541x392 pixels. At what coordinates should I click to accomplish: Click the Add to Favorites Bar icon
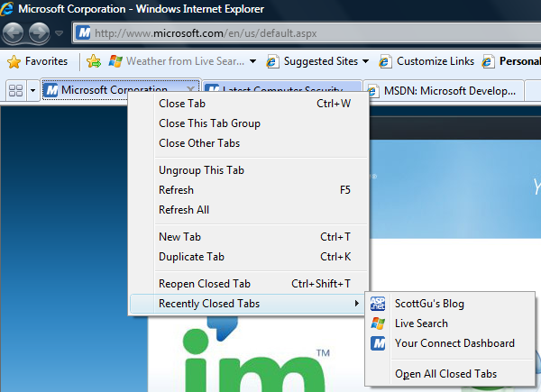94,61
